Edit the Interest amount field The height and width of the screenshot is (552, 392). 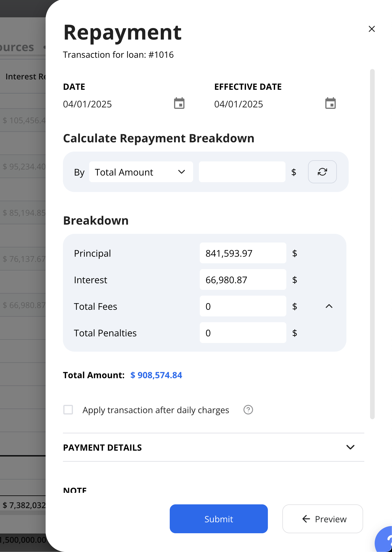(x=243, y=279)
